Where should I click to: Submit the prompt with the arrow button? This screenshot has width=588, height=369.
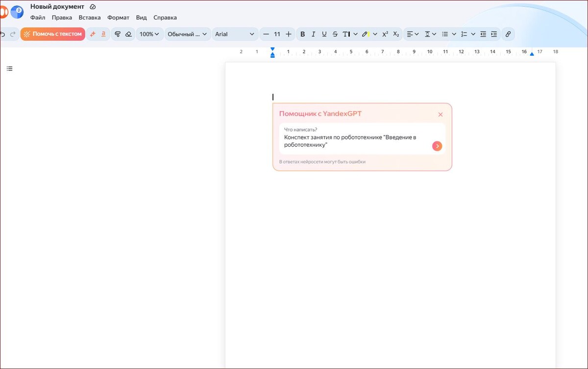[437, 146]
